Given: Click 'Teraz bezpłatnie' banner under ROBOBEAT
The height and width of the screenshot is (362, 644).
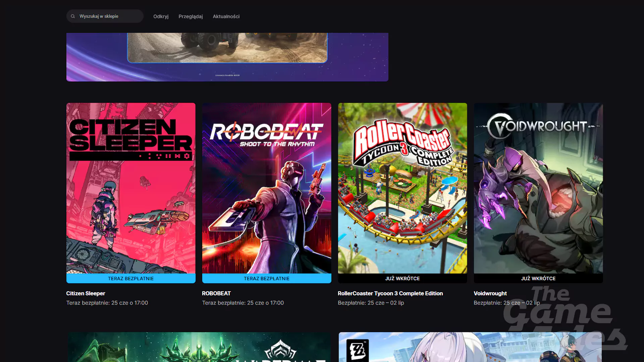Looking at the screenshot, I should point(267,278).
